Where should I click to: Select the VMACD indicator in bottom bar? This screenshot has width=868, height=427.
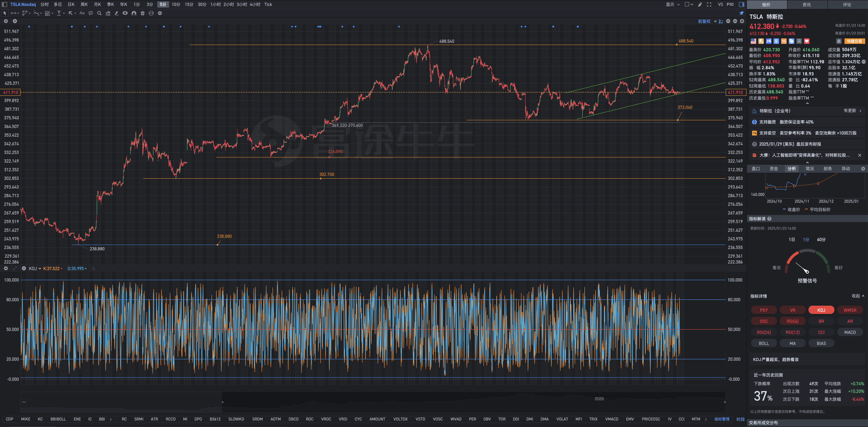pyautogui.click(x=612, y=419)
